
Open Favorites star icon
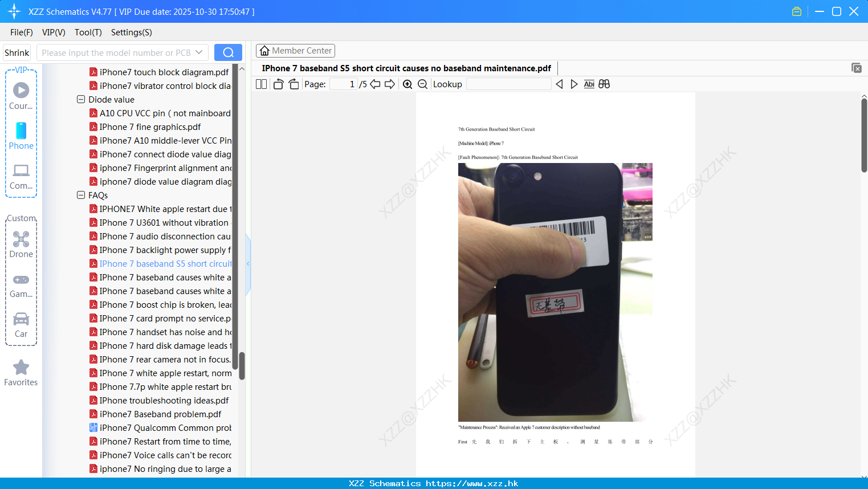pyautogui.click(x=21, y=373)
